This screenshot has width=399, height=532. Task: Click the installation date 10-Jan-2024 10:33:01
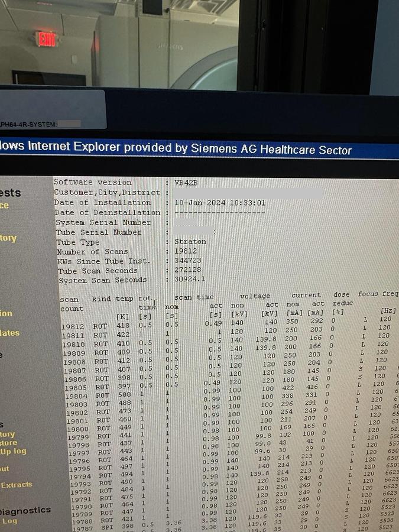click(x=220, y=203)
